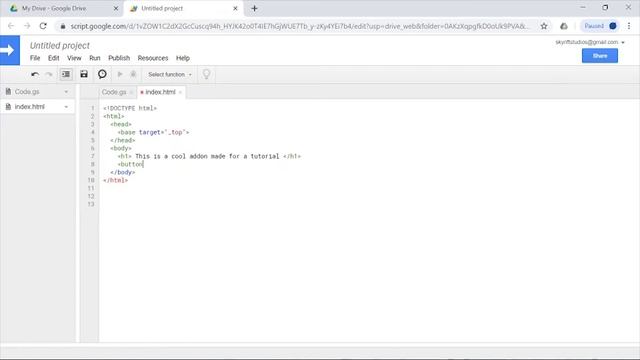This screenshot has width=640, height=360.
Task: Switch to the Code.gs editor tab
Action: (114, 92)
